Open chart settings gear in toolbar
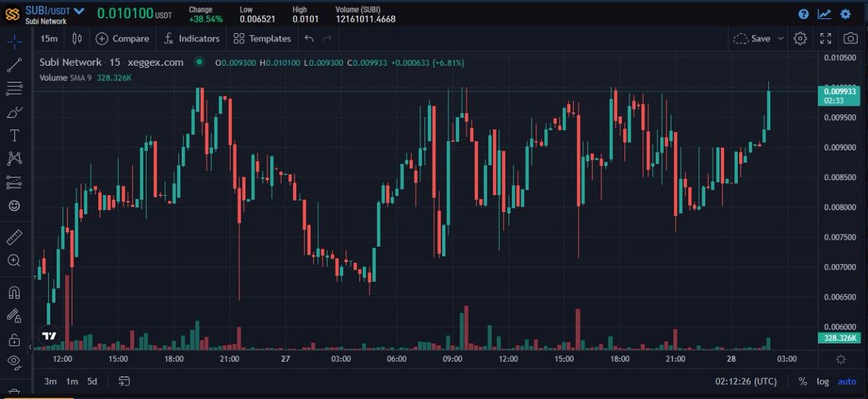The image size is (868, 399). coord(800,38)
